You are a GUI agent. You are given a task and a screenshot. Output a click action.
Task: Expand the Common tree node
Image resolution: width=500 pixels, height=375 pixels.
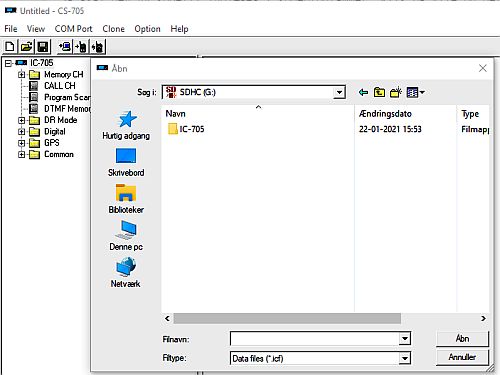(x=22, y=155)
